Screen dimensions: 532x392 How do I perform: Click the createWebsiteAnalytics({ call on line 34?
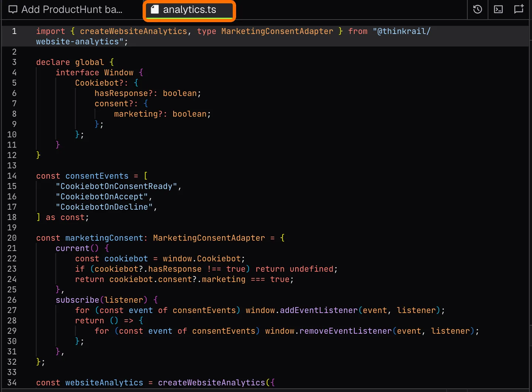216,383
